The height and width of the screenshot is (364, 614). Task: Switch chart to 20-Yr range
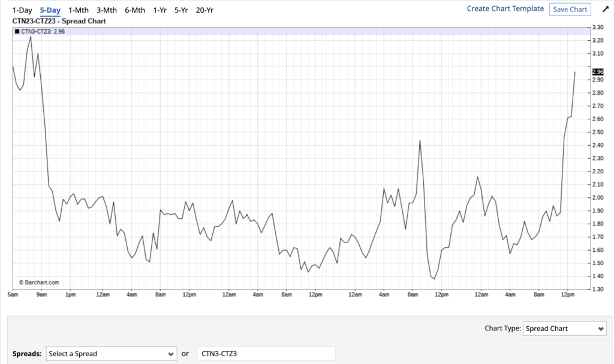[x=204, y=10]
